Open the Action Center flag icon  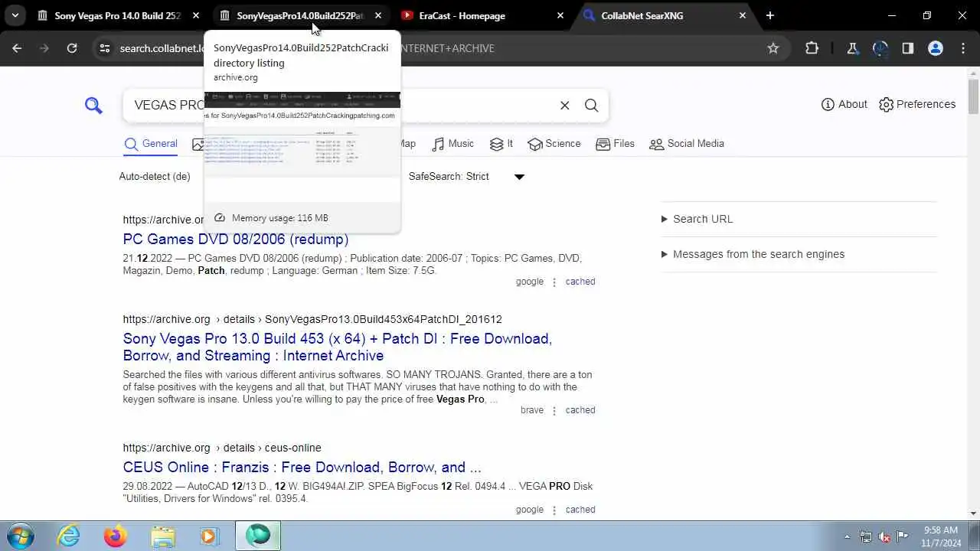(x=903, y=536)
